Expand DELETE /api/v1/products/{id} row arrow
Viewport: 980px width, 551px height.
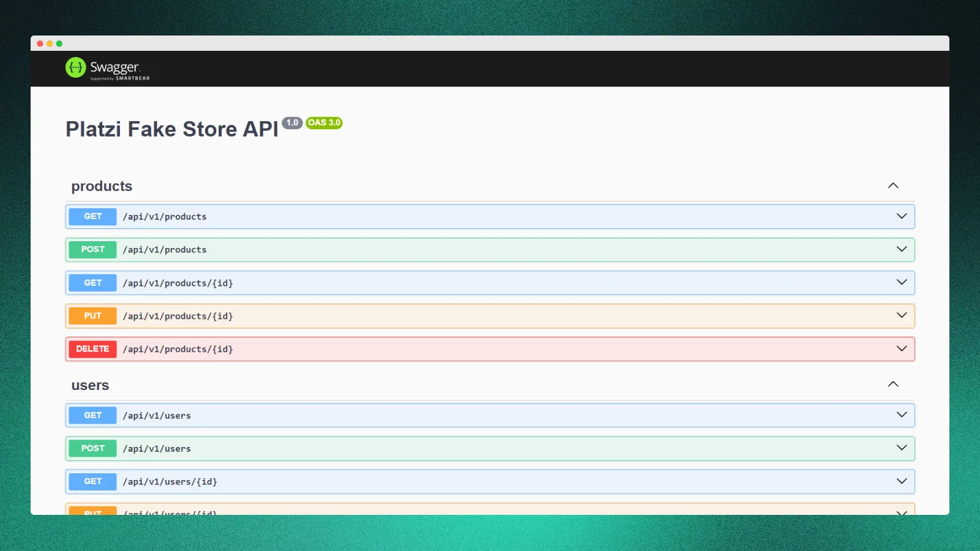(902, 348)
